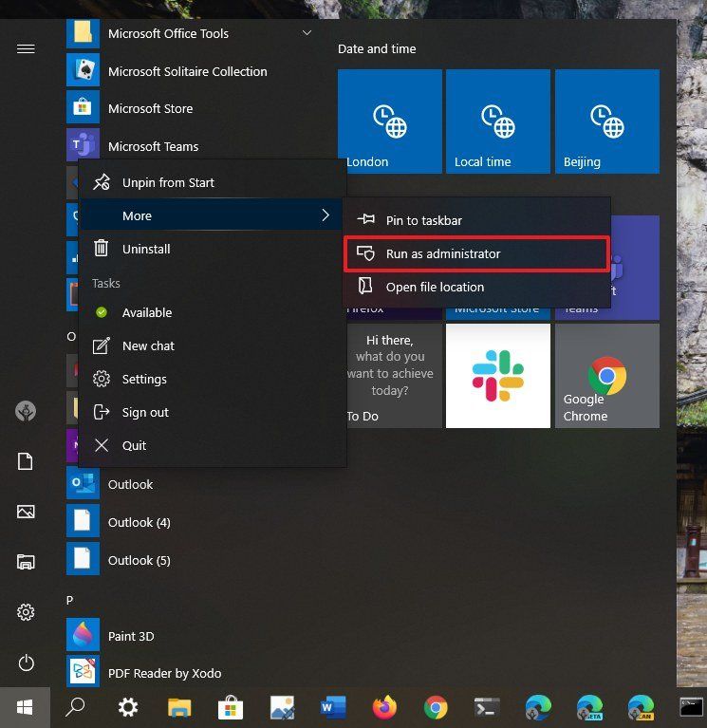Open the Beijing clock tile
The width and height of the screenshot is (707, 728).
pos(607,121)
